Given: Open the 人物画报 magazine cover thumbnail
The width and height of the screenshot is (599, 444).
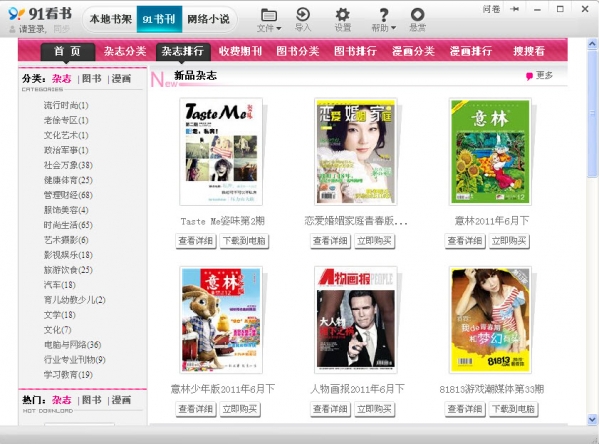Looking at the screenshot, I should pyautogui.click(x=355, y=320).
